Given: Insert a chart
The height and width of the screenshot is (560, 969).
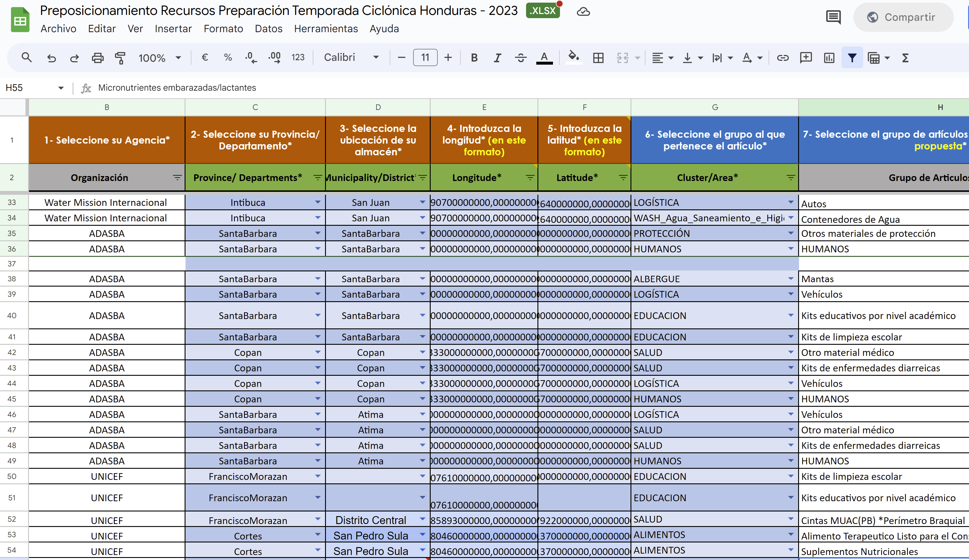Looking at the screenshot, I should (829, 58).
